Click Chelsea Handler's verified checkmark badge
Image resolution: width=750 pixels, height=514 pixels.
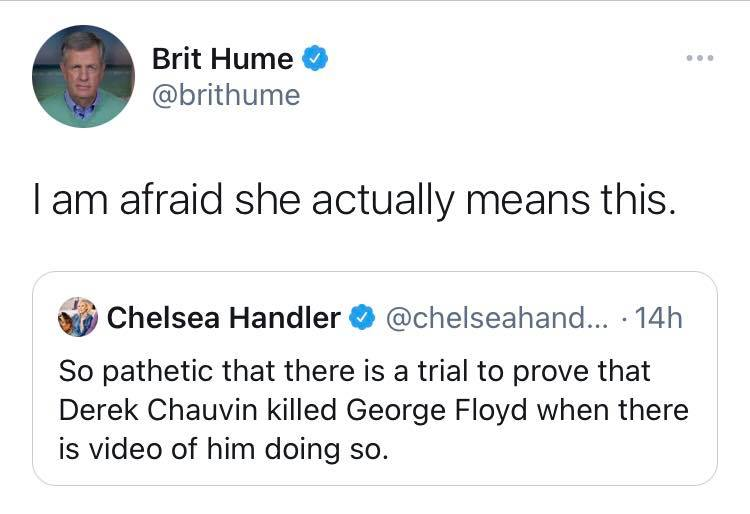tap(359, 318)
